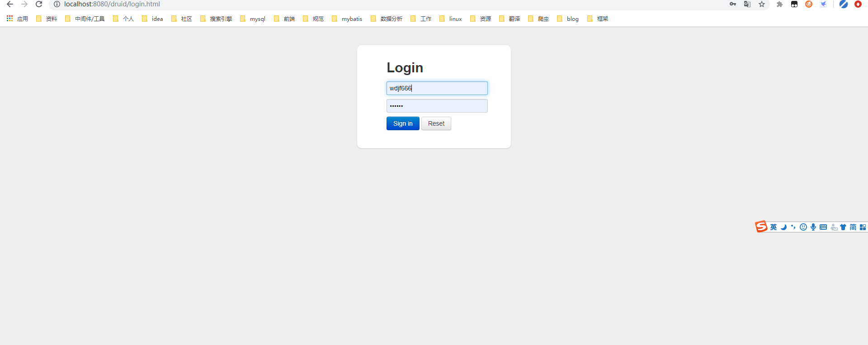The height and width of the screenshot is (345, 868).
Task: Open the 资料 bookmark folder
Action: click(47, 19)
